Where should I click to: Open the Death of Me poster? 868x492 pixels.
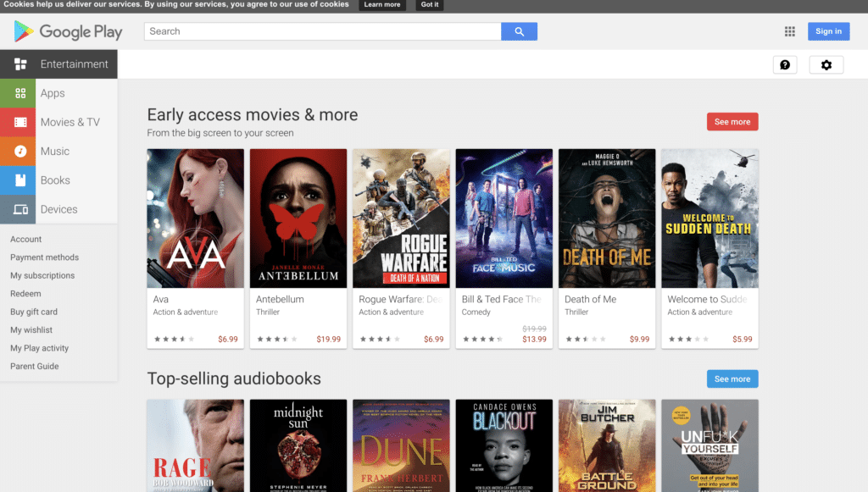(x=607, y=218)
